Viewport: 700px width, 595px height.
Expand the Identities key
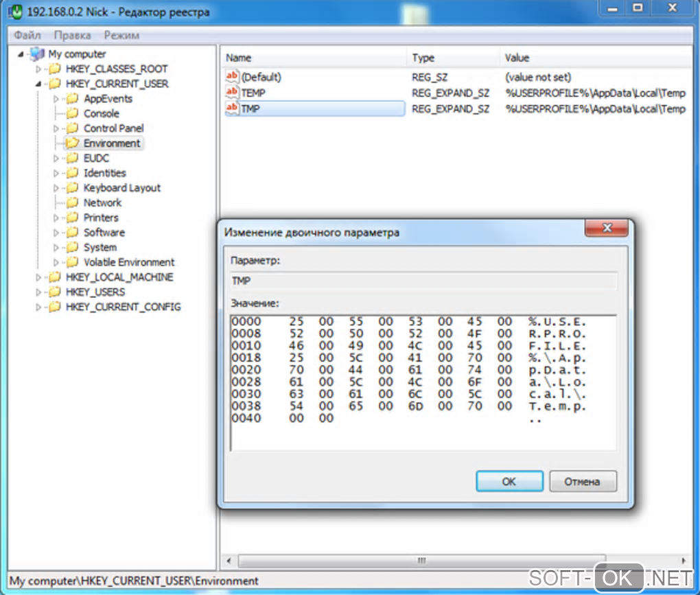[56, 173]
